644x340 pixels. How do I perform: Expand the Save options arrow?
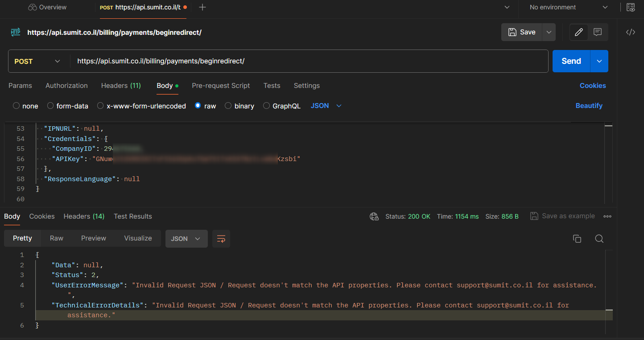click(x=549, y=32)
